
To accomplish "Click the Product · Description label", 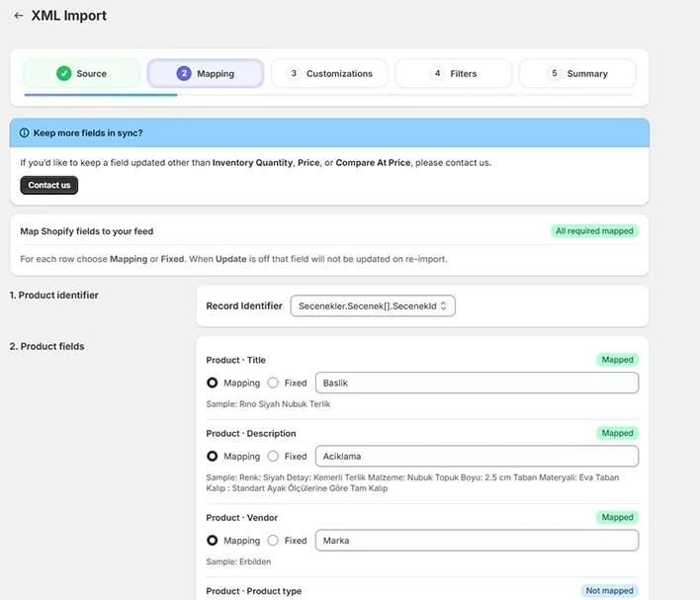I will pyautogui.click(x=251, y=434).
